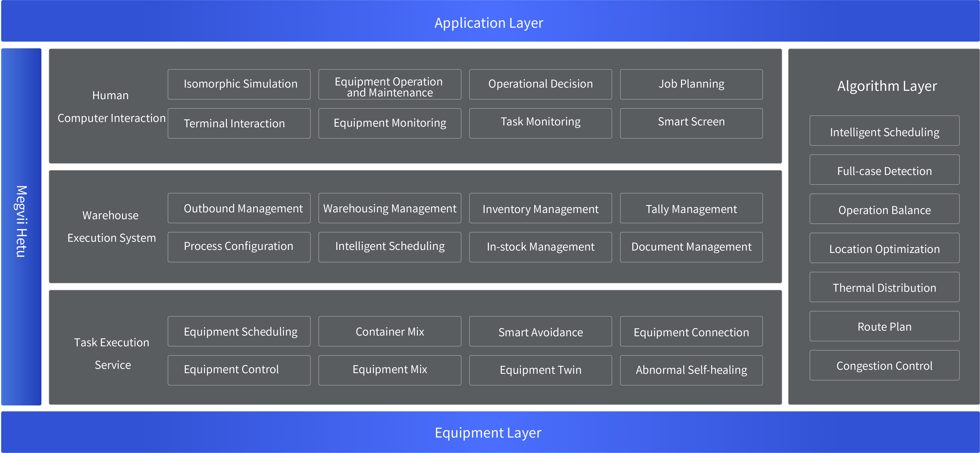Click the Smart Avoidance box
The width and height of the screenshot is (980, 453).
point(541,331)
